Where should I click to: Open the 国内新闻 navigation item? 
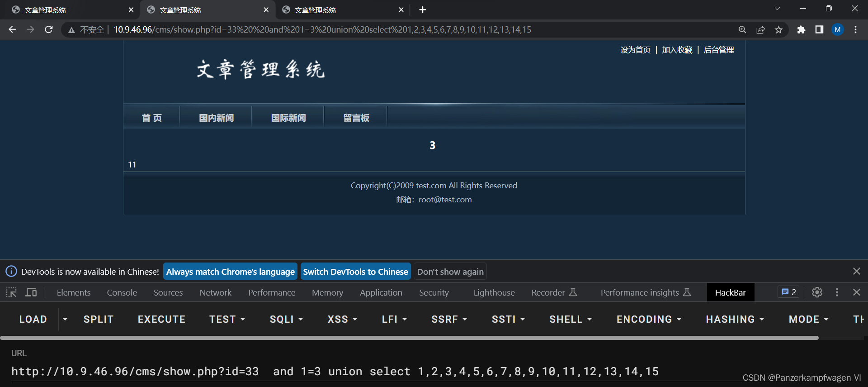tap(216, 118)
